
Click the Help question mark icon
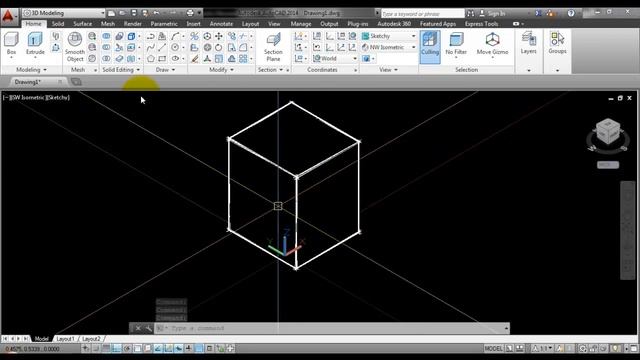coord(571,13)
